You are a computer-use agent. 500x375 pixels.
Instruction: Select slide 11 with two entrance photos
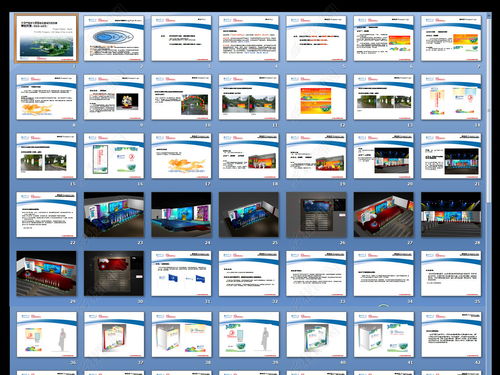249,97
